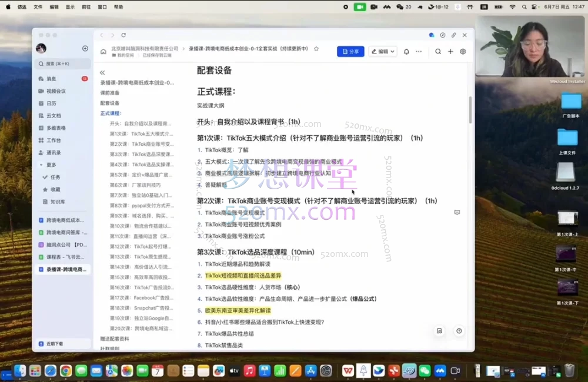Viewport: 588px width, 382px height.
Task: Open the settings gear in the doc toolbar
Action: coord(463,51)
